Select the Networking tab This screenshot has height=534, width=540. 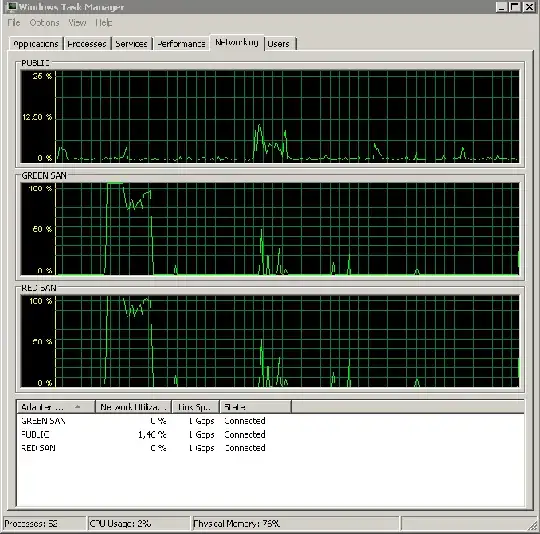(237, 42)
